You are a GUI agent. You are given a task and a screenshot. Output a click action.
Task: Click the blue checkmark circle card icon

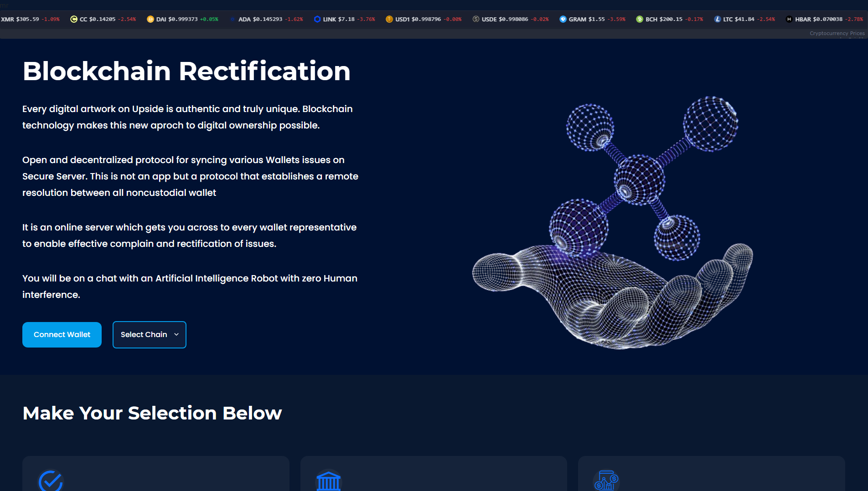pos(51,481)
